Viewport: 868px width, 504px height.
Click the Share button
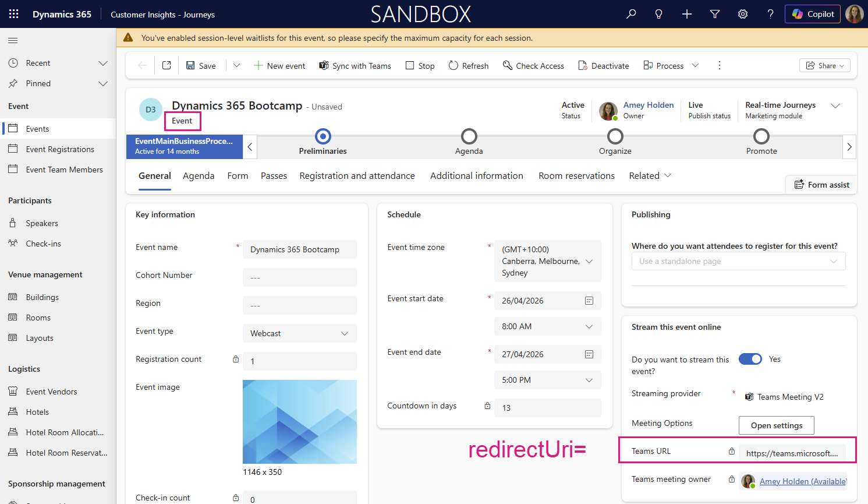tap(824, 66)
